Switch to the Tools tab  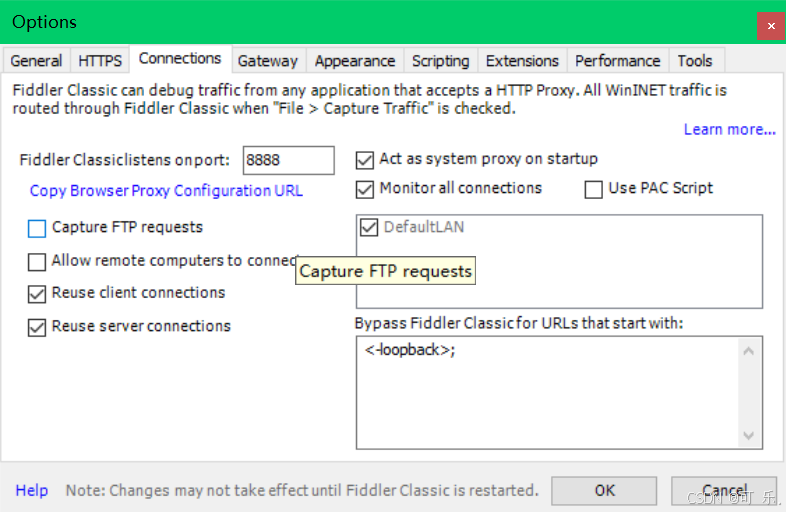tap(695, 61)
